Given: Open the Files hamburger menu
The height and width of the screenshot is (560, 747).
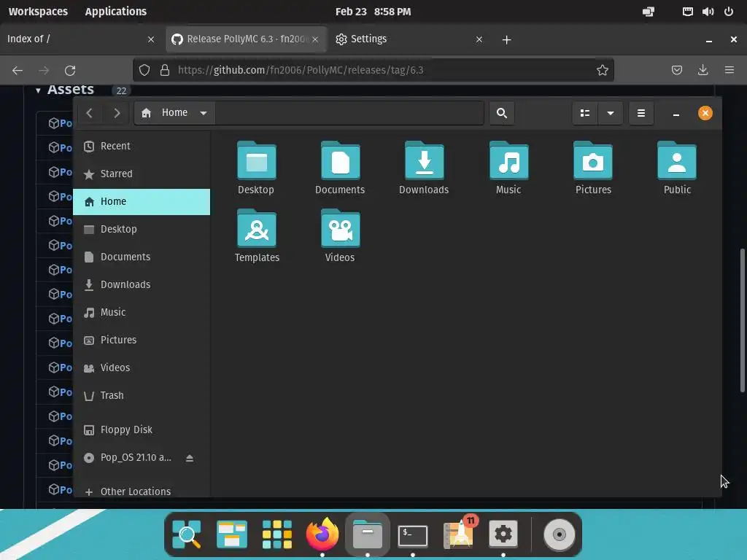Looking at the screenshot, I should pyautogui.click(x=641, y=113).
